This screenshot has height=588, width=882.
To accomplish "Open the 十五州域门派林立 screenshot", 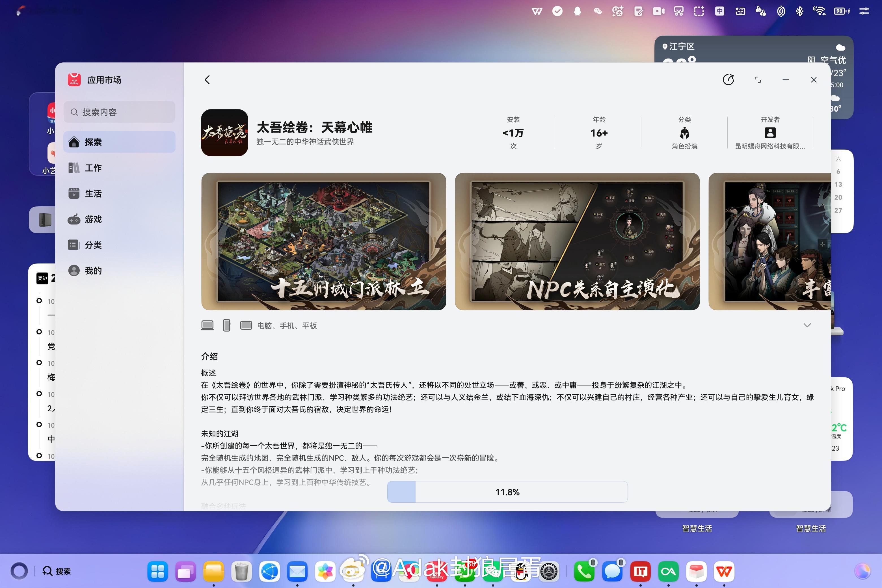I will point(323,241).
